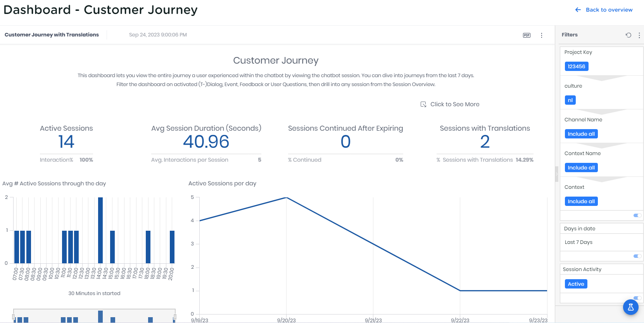Open the dashboard three-dot options menu
Viewport: 644px width, 323px height.
pos(542,35)
